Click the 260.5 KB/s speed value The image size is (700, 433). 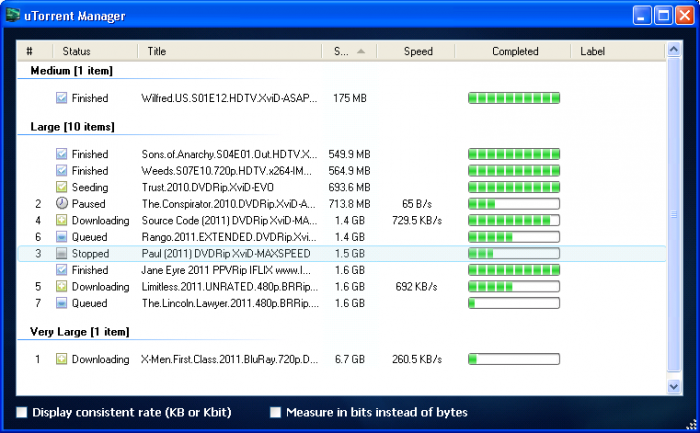coord(417,359)
